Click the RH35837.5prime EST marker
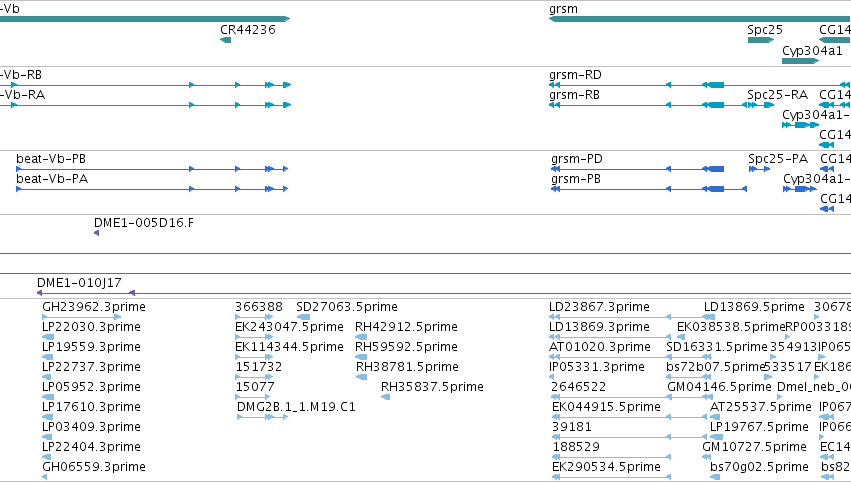851x482 pixels. [385, 397]
